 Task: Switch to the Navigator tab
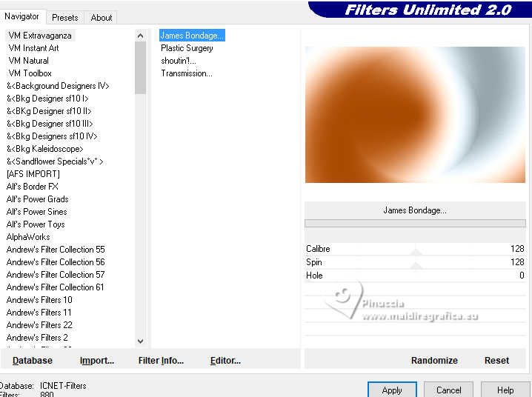pos(21,16)
